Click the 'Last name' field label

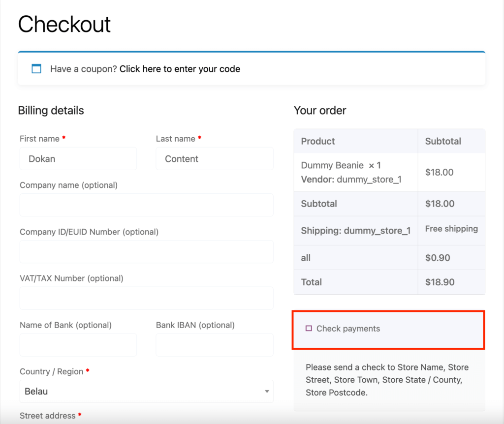176,139
